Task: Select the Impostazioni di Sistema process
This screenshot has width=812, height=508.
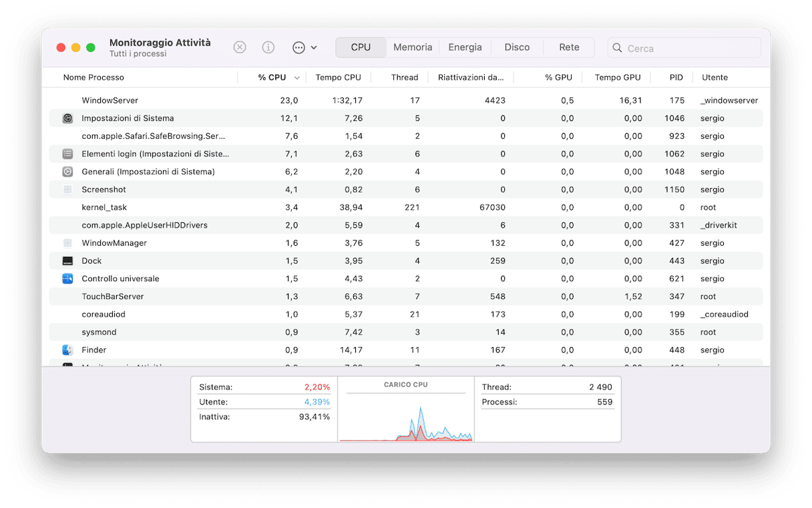Action: [406, 118]
